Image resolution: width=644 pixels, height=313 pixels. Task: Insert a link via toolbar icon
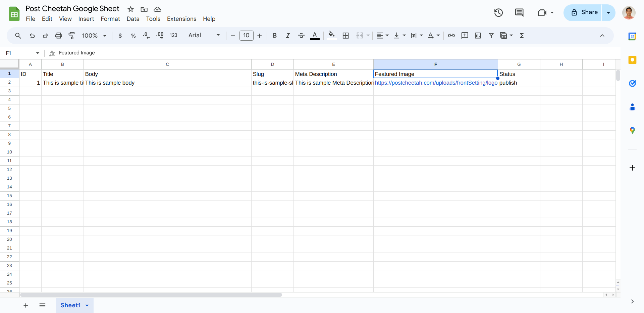451,36
